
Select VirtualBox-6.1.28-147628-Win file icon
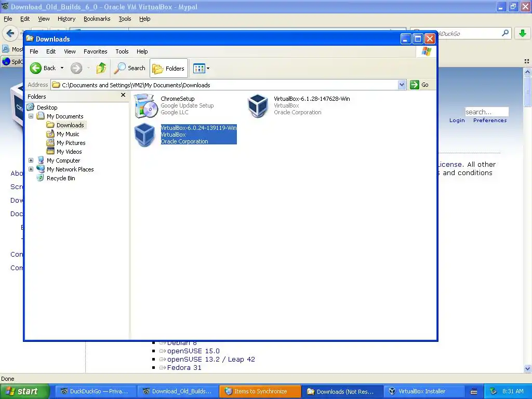[258, 105]
